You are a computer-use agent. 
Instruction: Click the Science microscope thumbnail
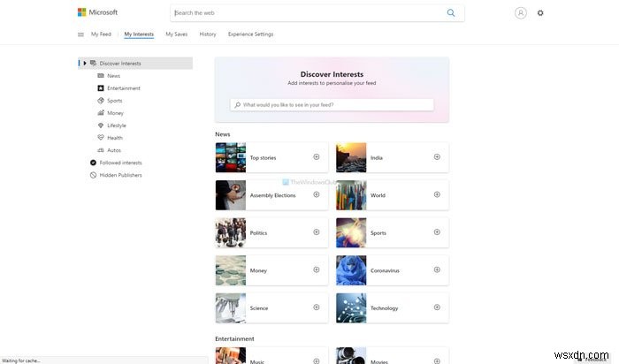coord(231,308)
